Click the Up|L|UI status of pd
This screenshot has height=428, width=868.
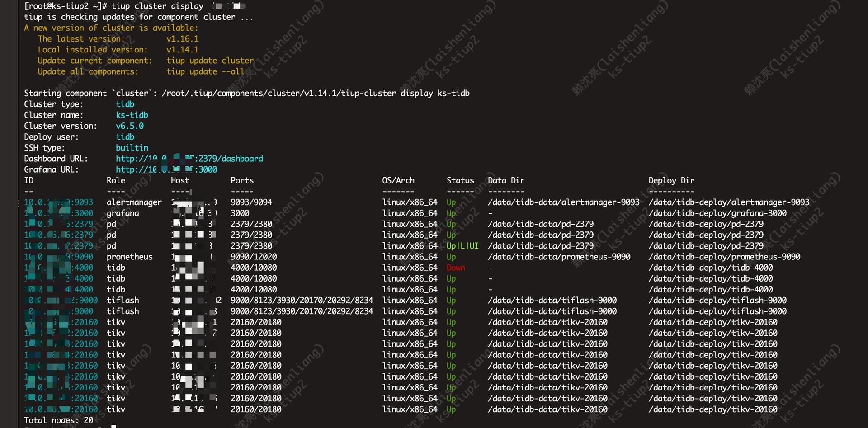[x=462, y=246]
